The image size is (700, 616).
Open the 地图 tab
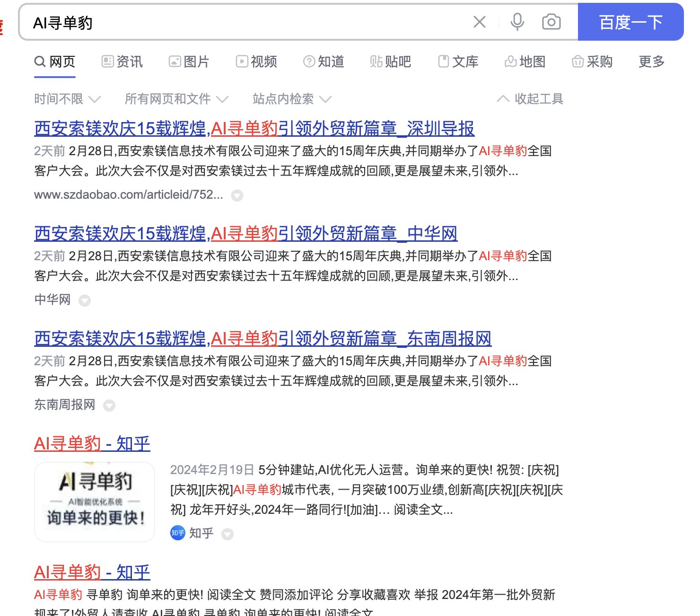(525, 62)
